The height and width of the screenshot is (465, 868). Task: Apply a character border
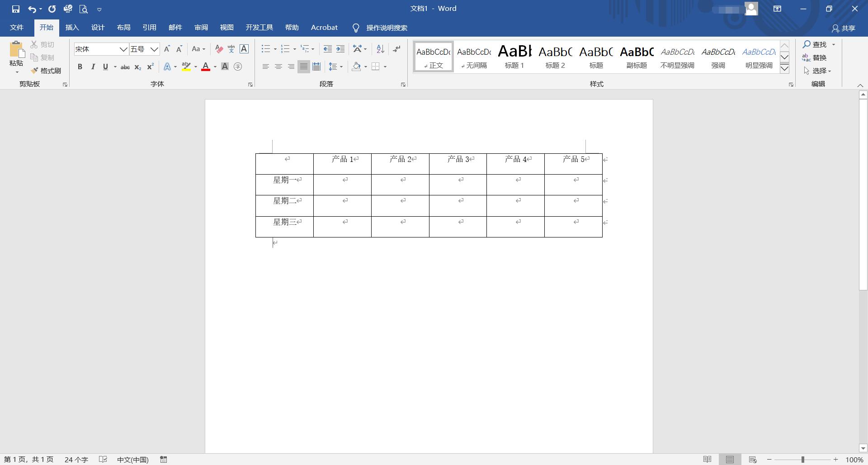[x=244, y=49]
